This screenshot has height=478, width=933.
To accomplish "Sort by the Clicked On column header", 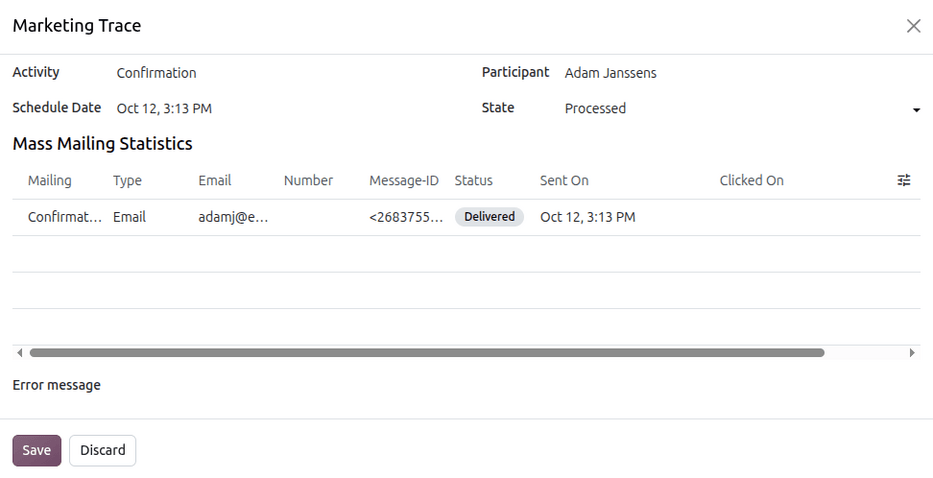I will point(752,180).
